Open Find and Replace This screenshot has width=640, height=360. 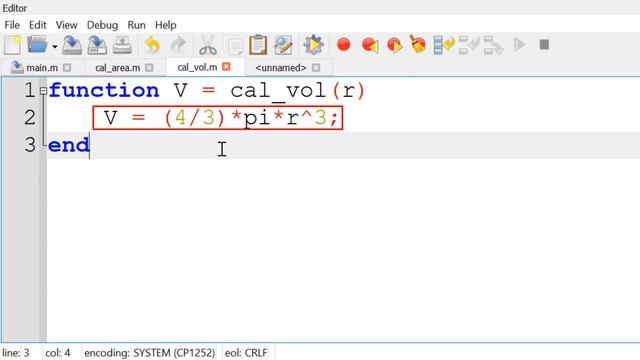click(x=283, y=44)
